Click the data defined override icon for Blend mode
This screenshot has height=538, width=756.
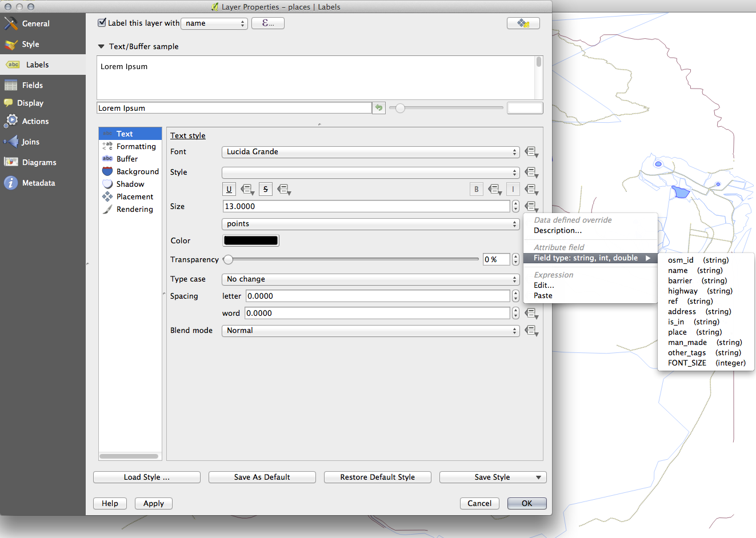point(531,331)
